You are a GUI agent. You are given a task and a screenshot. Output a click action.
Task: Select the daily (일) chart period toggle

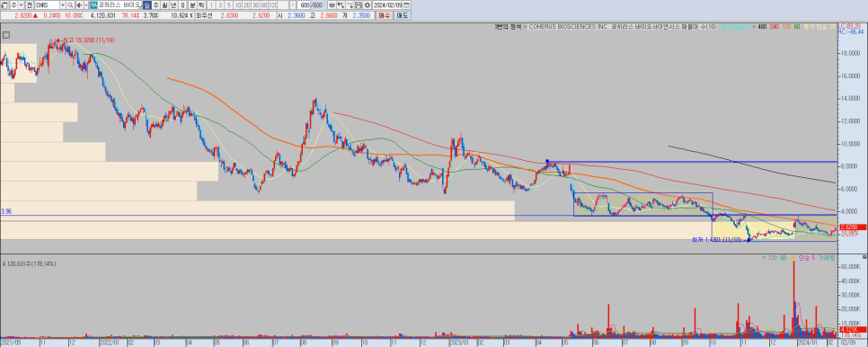146,5
